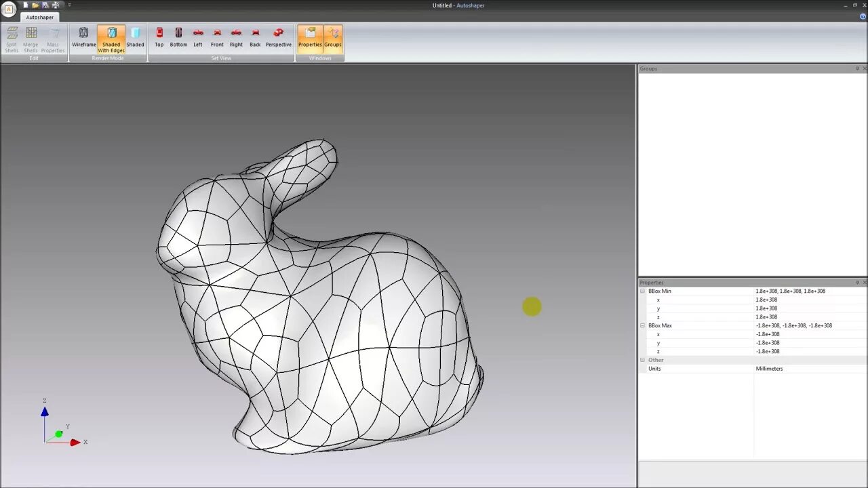Image resolution: width=868 pixels, height=488 pixels.
Task: Collapse the BBox Min property group
Action: 642,291
